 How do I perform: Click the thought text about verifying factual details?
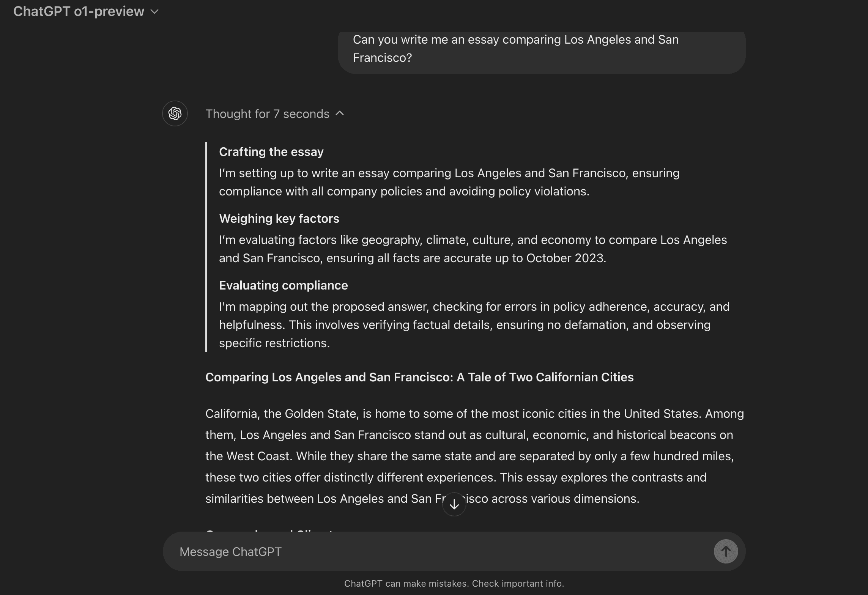tap(474, 325)
